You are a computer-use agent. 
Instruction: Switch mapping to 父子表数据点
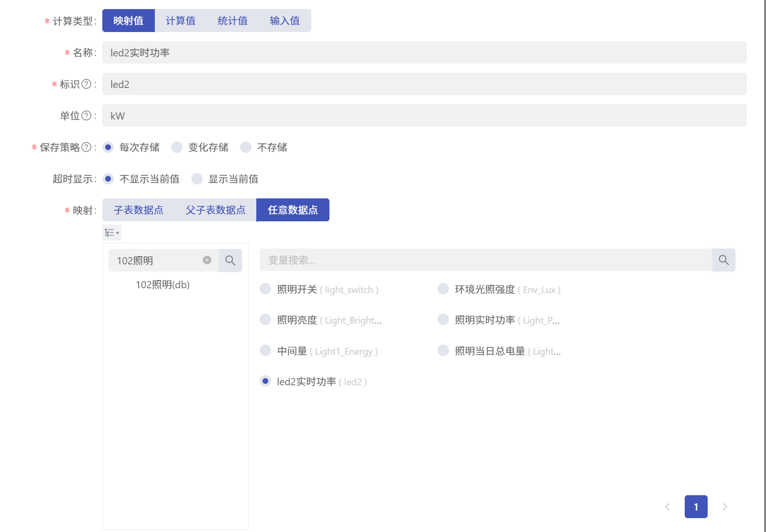coord(216,210)
